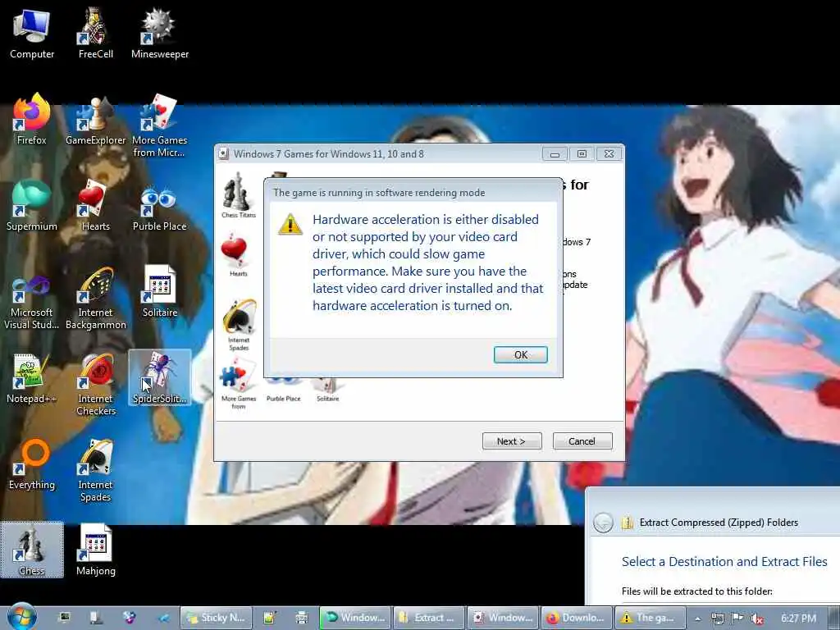The image size is (840, 630).
Task: Select the Chess desktop shortcut
Action: [x=32, y=550]
